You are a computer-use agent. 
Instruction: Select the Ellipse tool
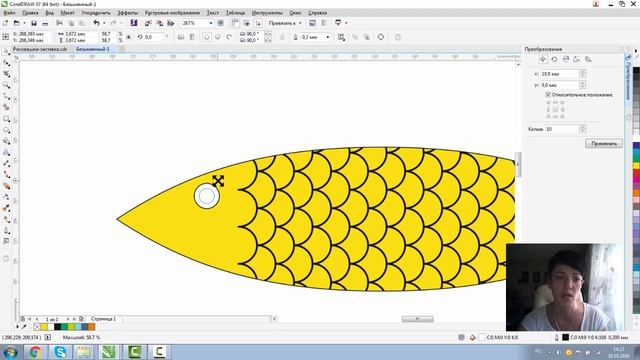(6, 130)
